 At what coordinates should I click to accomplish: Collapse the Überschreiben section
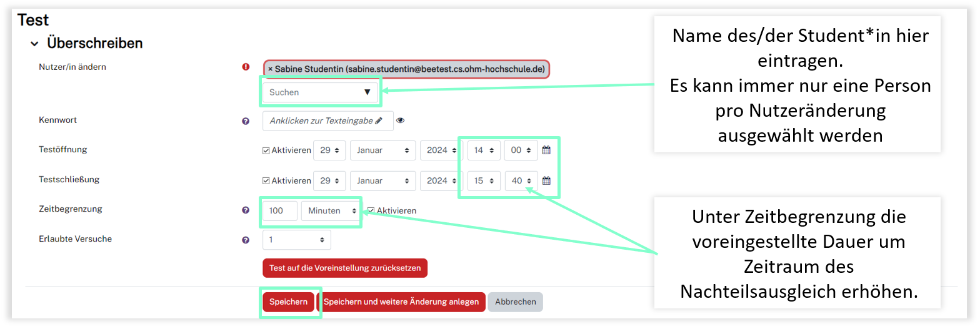[35, 44]
